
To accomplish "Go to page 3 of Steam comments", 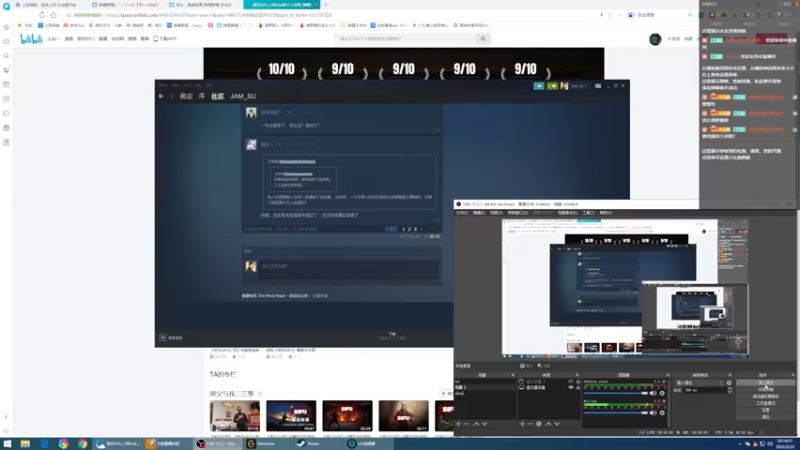I will coord(415,229).
